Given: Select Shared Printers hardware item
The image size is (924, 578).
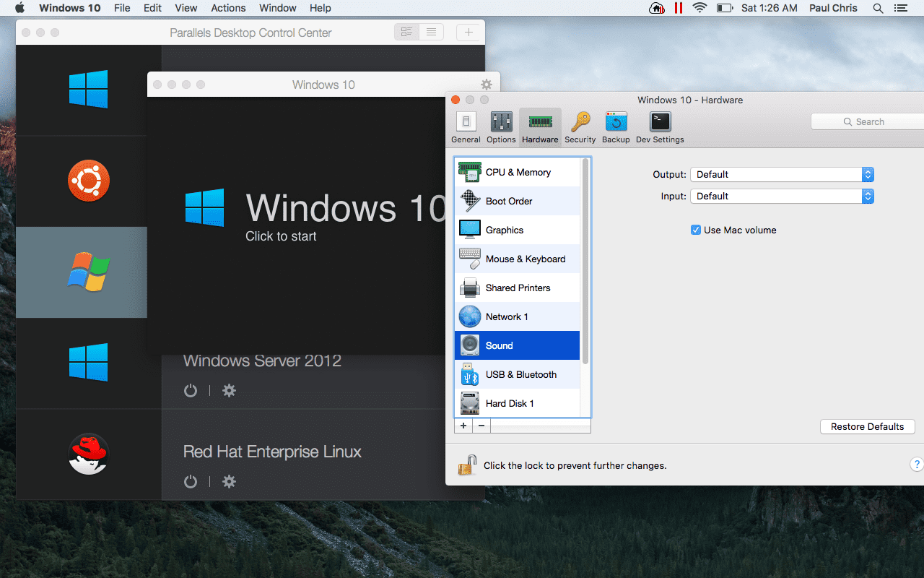Looking at the screenshot, I should coord(517,288).
